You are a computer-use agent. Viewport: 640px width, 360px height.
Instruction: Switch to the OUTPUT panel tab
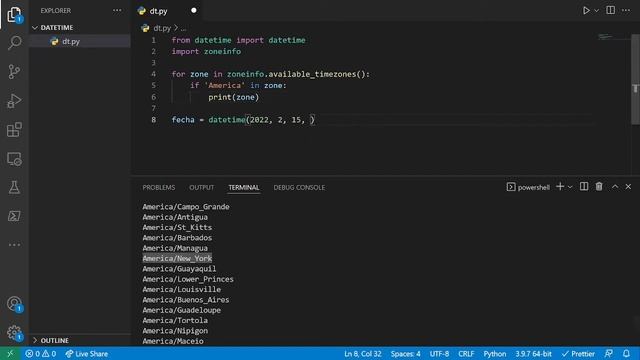[x=202, y=187]
